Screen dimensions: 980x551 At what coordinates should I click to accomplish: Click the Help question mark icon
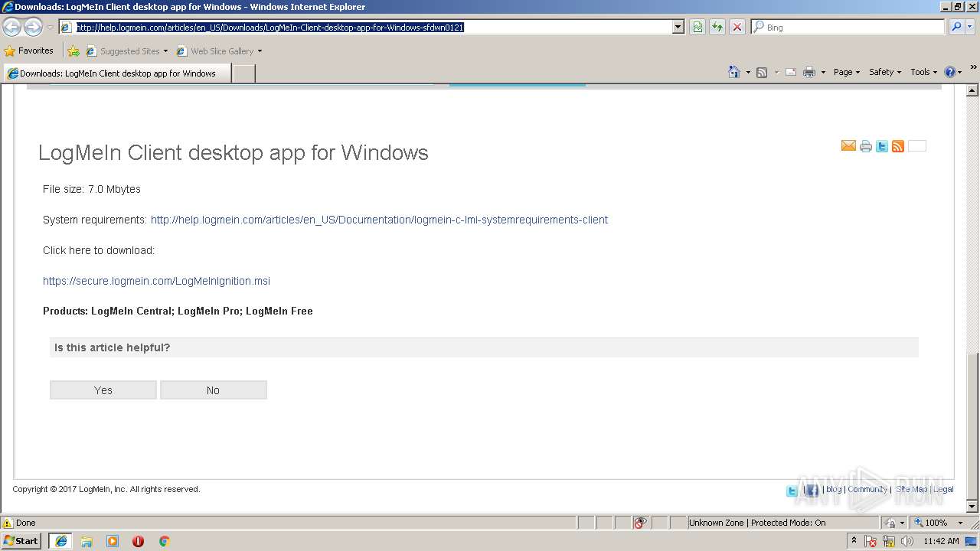pyautogui.click(x=950, y=72)
